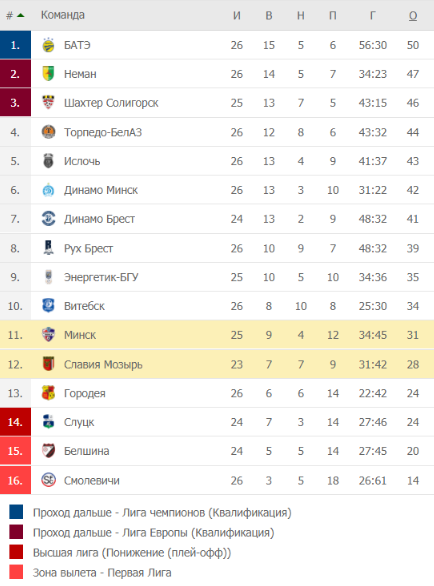Click the Смолевичи club logo

tap(48, 480)
